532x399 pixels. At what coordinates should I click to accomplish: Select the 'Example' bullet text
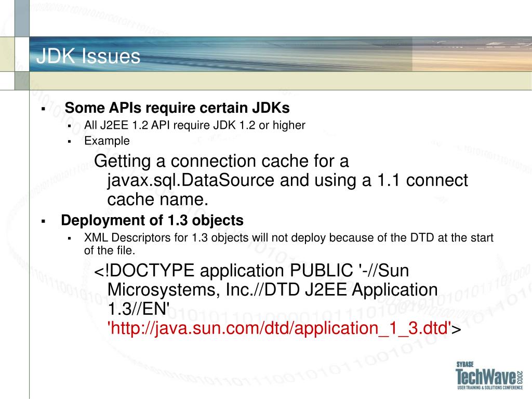tap(107, 141)
